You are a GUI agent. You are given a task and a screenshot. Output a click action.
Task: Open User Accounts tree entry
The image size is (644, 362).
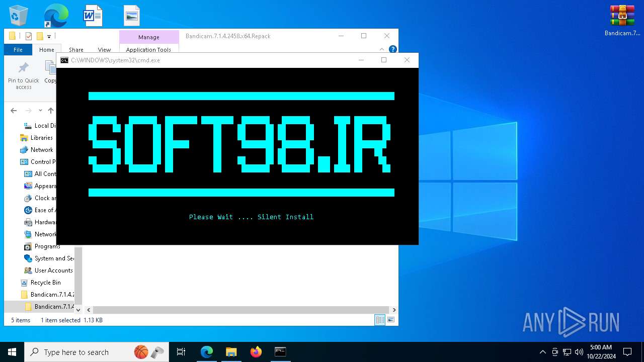point(48,270)
